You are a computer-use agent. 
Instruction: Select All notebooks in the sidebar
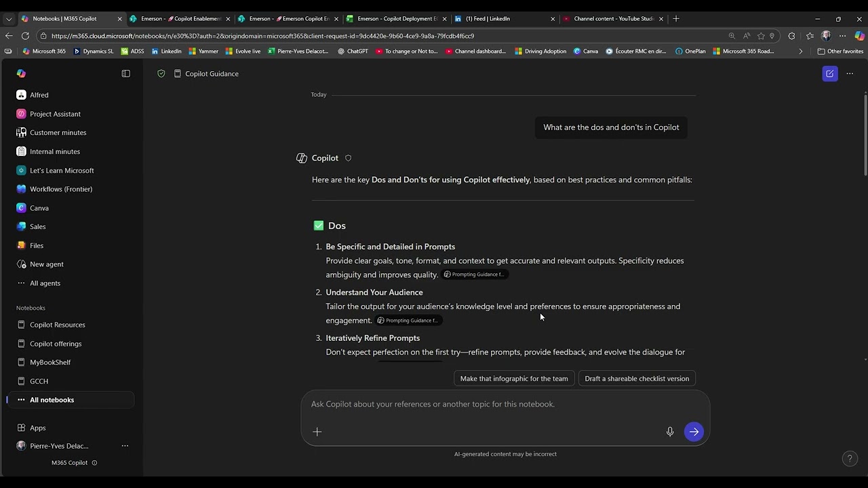71,400
